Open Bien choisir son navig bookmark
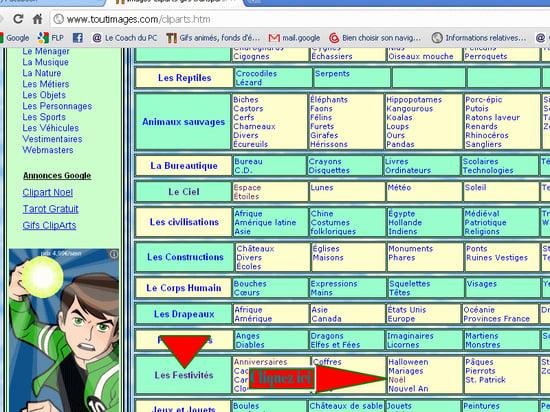 pos(375,38)
